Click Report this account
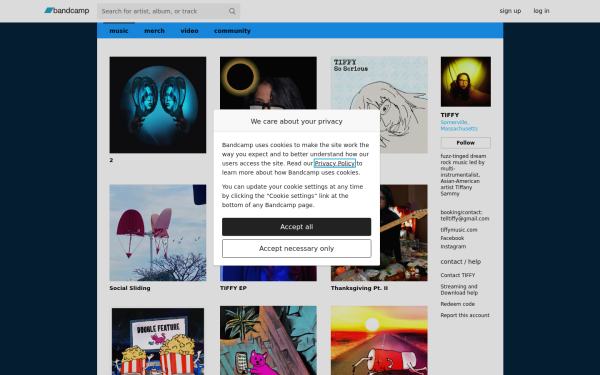The image size is (600, 375). pyautogui.click(x=465, y=315)
